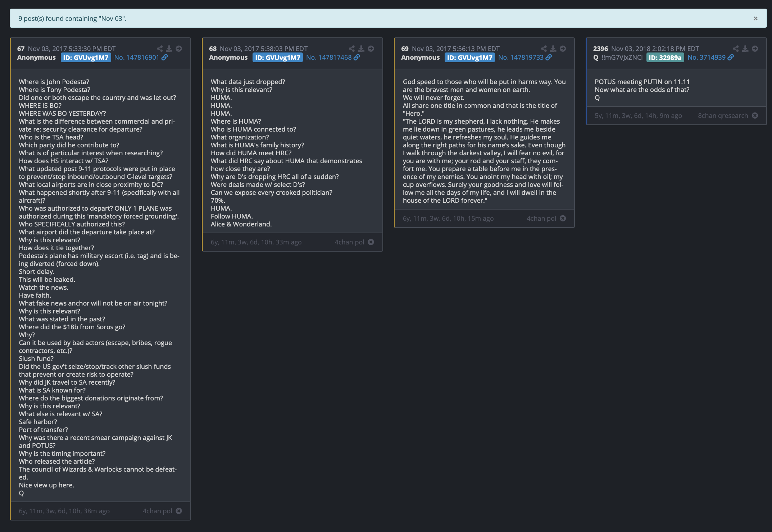Screen dimensions: 772x532
Task: Remove the 4chan pol tag on post 69
Action: pos(563,218)
